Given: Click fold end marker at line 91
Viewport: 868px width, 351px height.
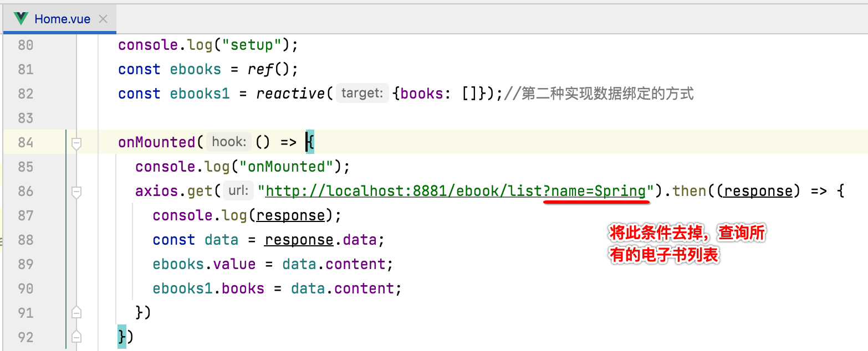Looking at the screenshot, I should [x=76, y=313].
